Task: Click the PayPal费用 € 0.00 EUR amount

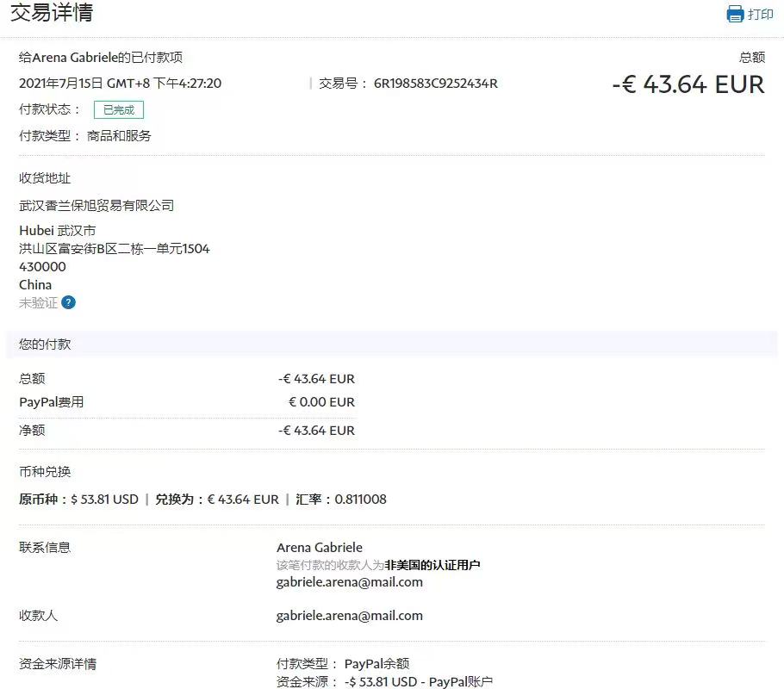Action: [x=320, y=402]
